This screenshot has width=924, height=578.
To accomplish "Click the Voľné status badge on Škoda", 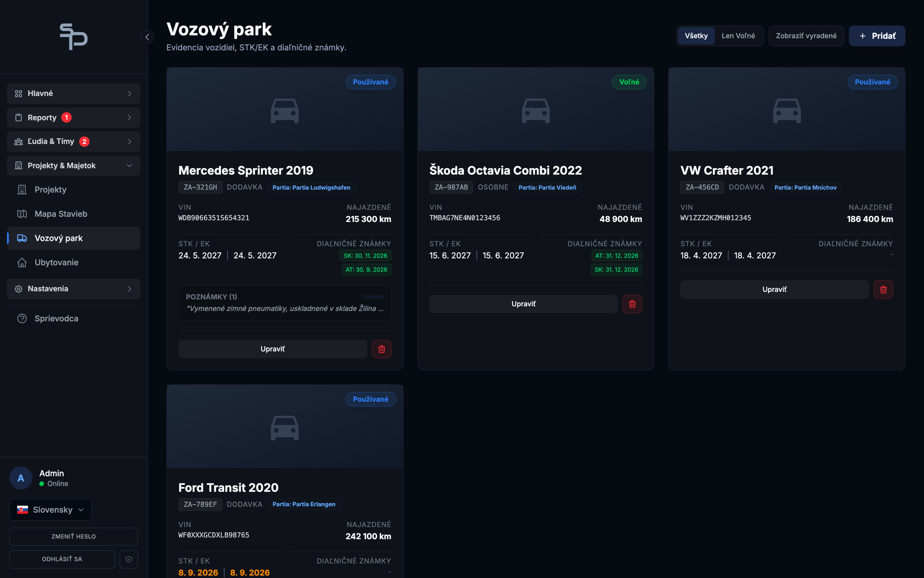I will 629,82.
